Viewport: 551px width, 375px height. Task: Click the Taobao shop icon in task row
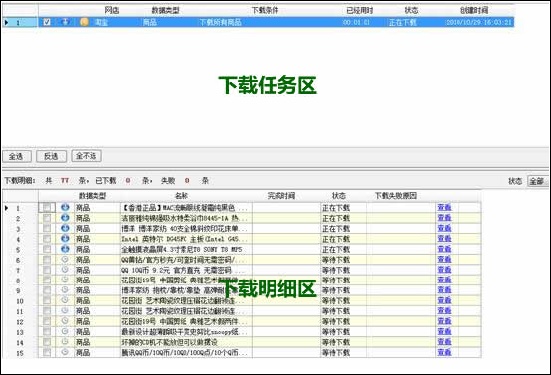[x=84, y=22]
